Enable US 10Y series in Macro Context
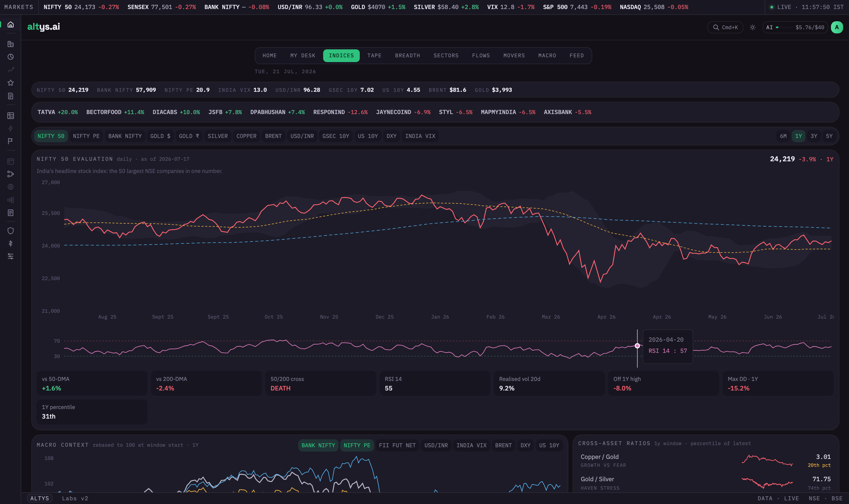The width and height of the screenshot is (849, 504). (549, 445)
